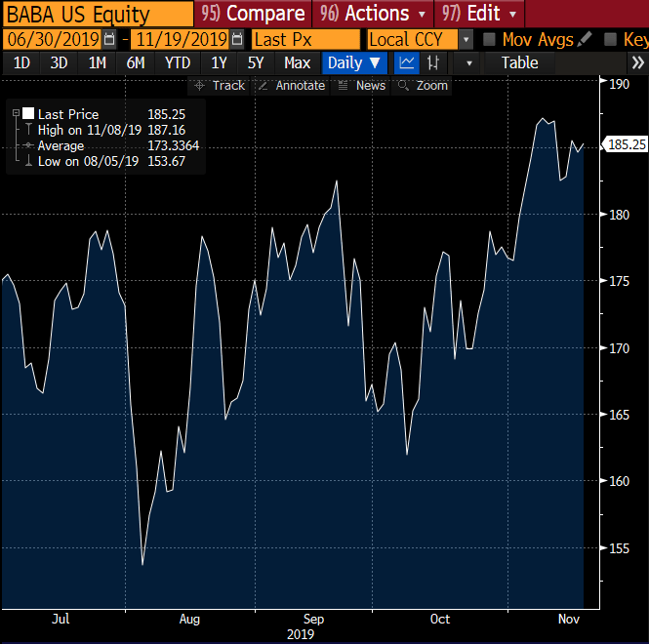The width and height of the screenshot is (649, 644).
Task: Click the Last Price legend label
Action: point(68,114)
